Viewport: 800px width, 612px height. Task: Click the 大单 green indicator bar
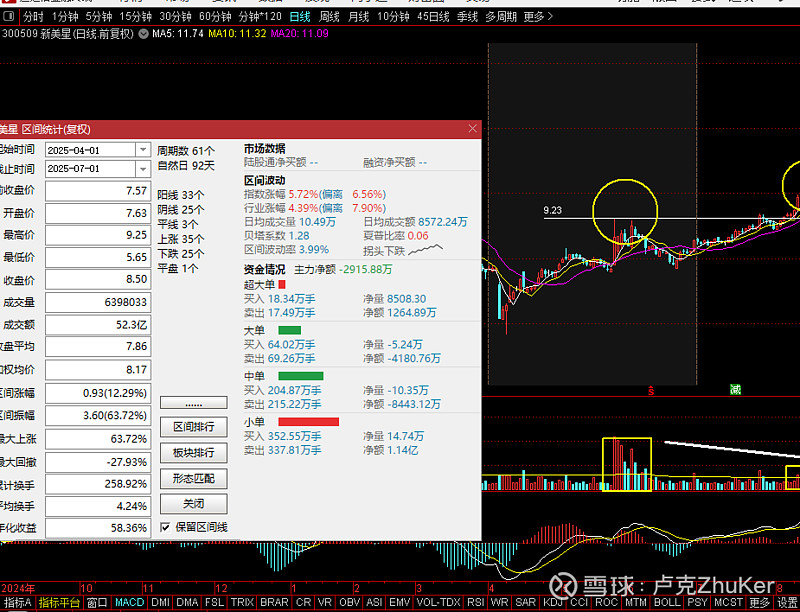(x=290, y=330)
